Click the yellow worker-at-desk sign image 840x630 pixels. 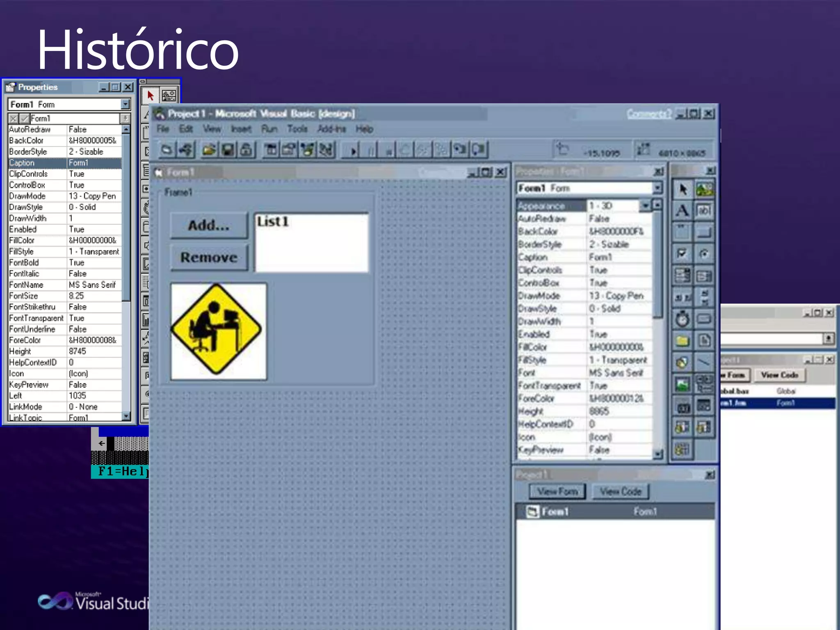click(x=219, y=331)
